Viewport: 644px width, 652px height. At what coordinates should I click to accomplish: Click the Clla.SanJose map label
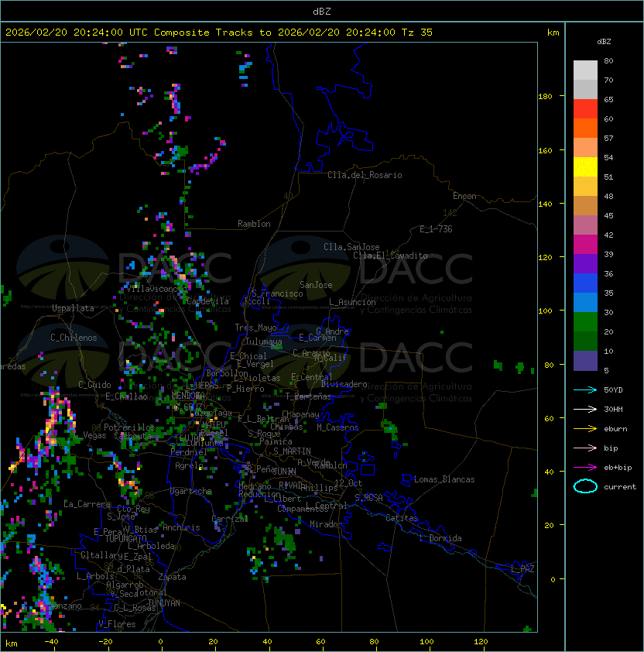coord(351,247)
